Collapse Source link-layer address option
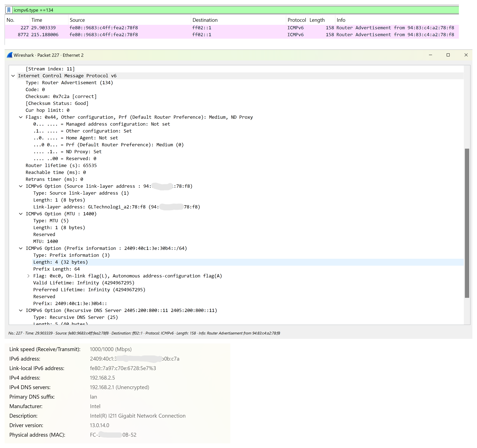The image size is (477, 448). [21, 186]
